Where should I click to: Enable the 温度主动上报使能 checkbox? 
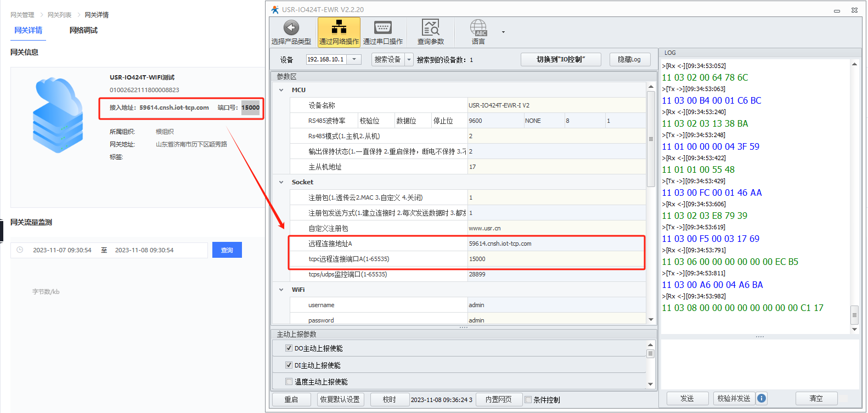tap(289, 381)
